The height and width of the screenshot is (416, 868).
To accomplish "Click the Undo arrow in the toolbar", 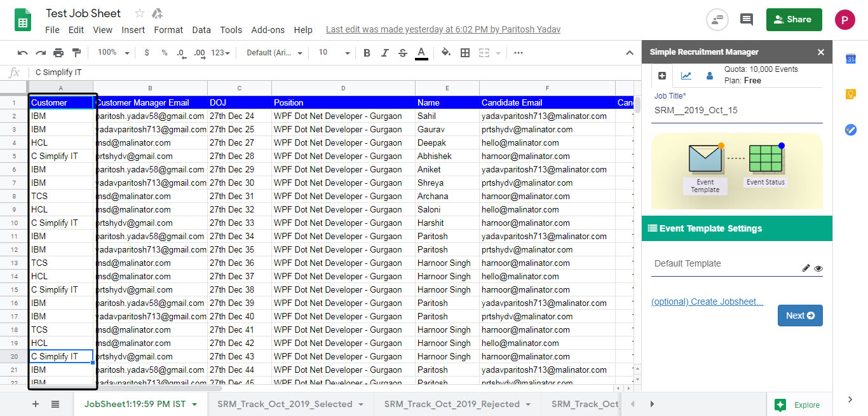I will pyautogui.click(x=23, y=53).
